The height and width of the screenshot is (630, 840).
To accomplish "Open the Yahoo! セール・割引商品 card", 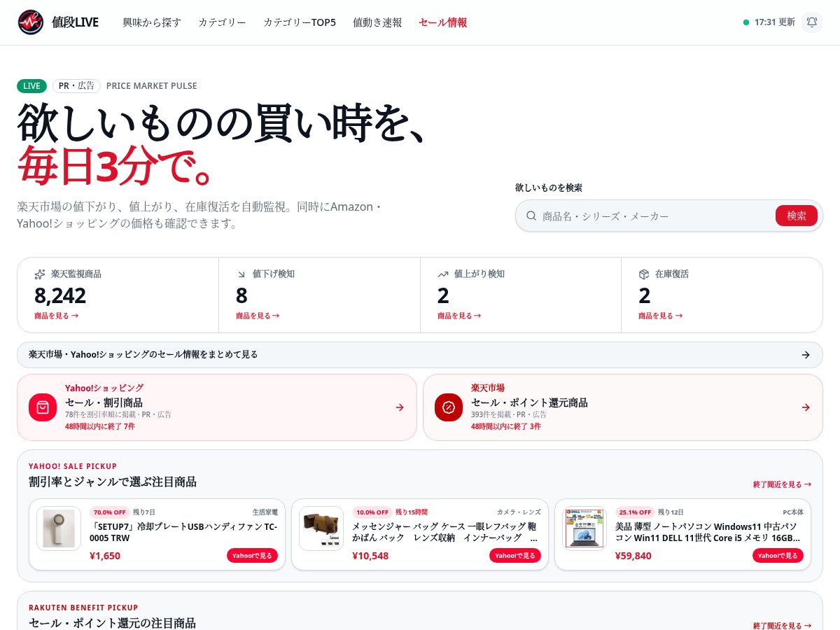I will coord(217,407).
